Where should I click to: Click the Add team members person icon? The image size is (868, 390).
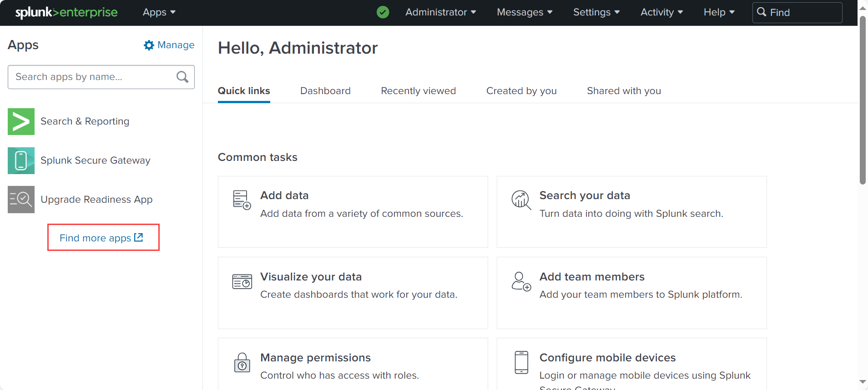pos(521,281)
